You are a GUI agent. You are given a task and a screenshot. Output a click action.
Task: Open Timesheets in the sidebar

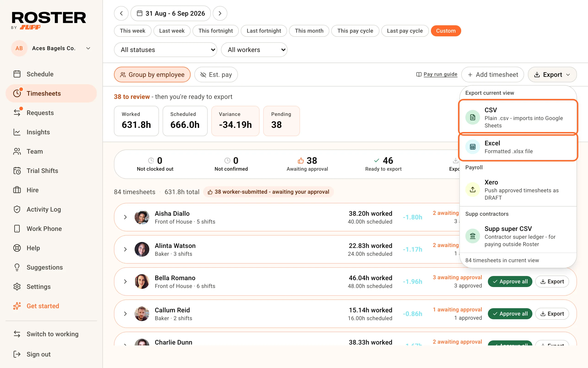tap(51, 93)
